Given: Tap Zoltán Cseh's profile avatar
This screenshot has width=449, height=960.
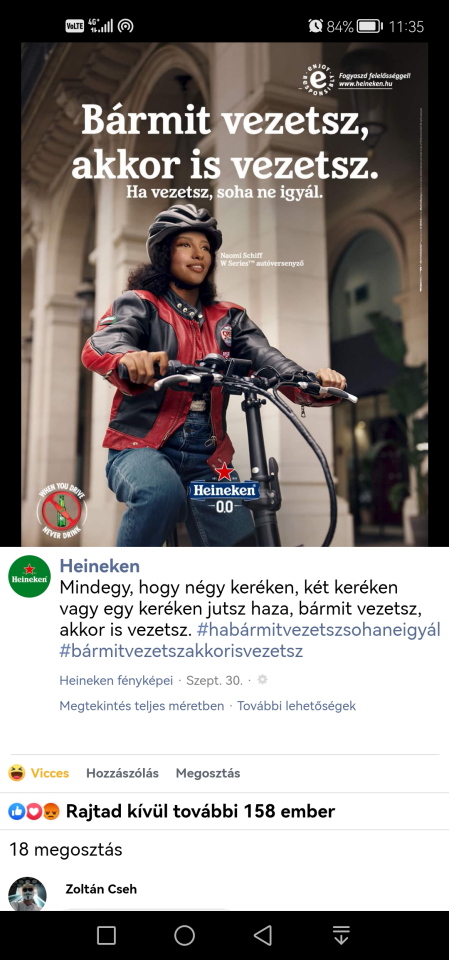Looking at the screenshot, I should 27,894.
